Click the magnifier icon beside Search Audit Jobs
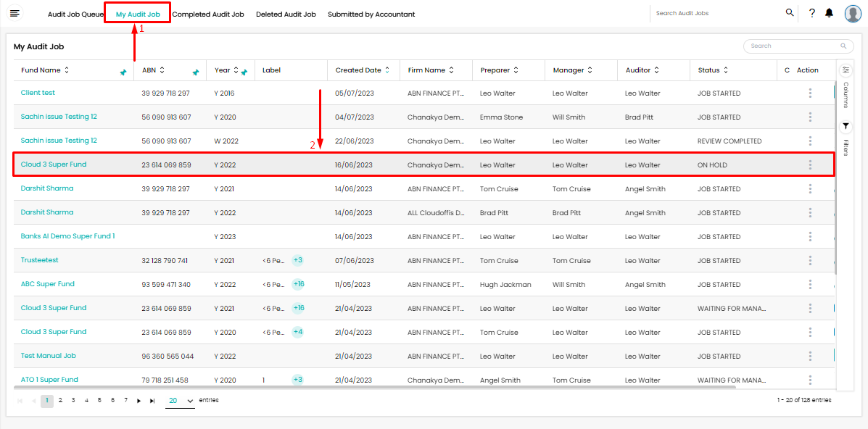 [790, 13]
